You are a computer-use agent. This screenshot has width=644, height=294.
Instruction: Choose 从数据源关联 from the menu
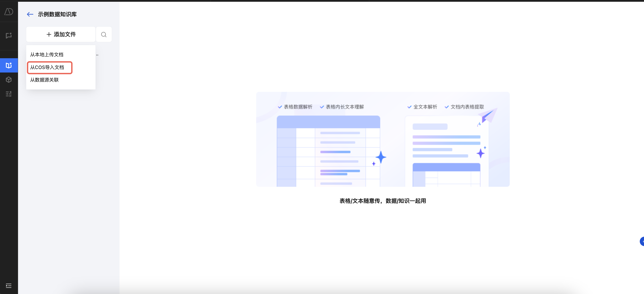[44, 80]
